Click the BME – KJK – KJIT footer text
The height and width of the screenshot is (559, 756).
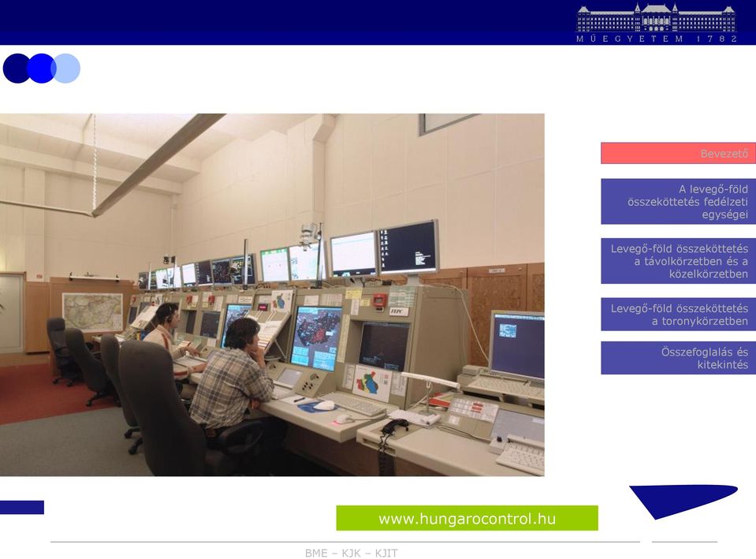pyautogui.click(x=352, y=553)
